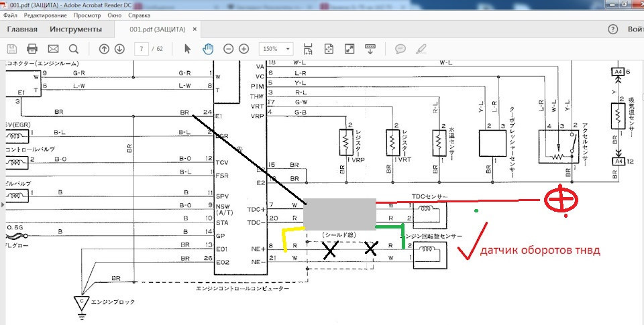The height and width of the screenshot is (325, 644).
Task: Click the THW terminal label
Action: click(x=257, y=97)
